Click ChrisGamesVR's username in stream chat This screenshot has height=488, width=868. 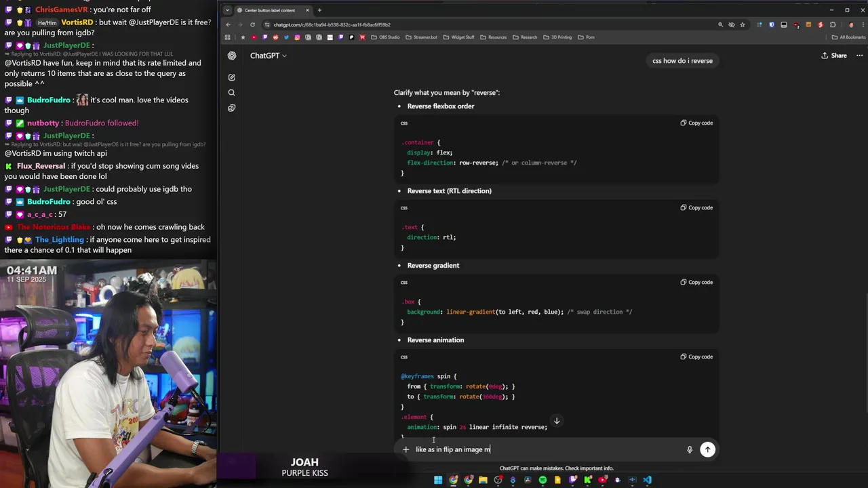click(x=63, y=9)
